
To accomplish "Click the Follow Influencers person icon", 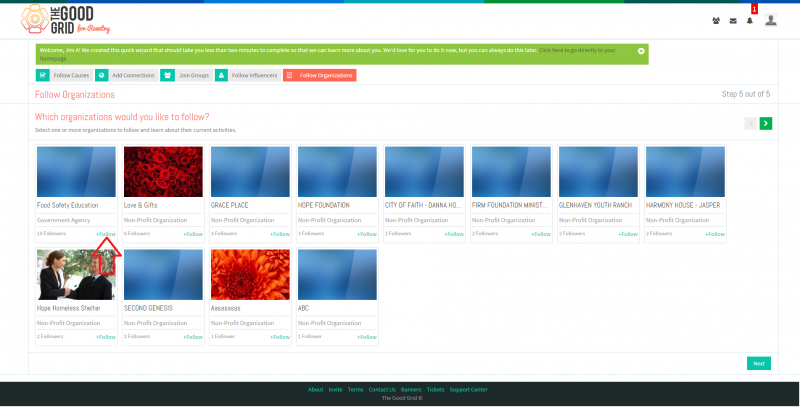I will 221,75.
